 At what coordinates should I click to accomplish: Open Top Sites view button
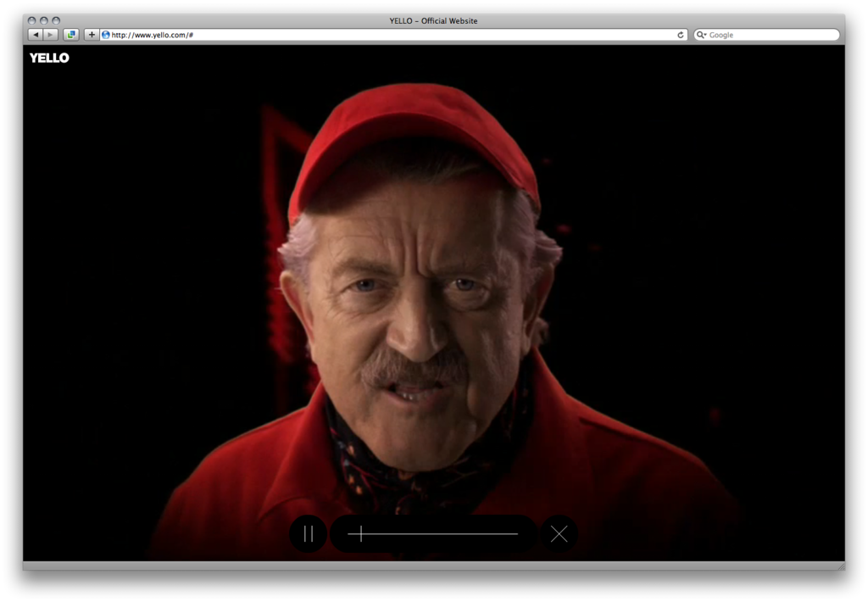point(71,35)
